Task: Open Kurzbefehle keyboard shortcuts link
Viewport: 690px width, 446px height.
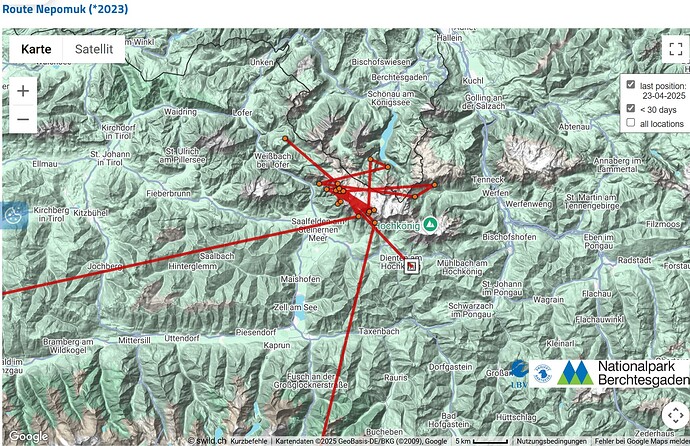Action: tap(249, 441)
